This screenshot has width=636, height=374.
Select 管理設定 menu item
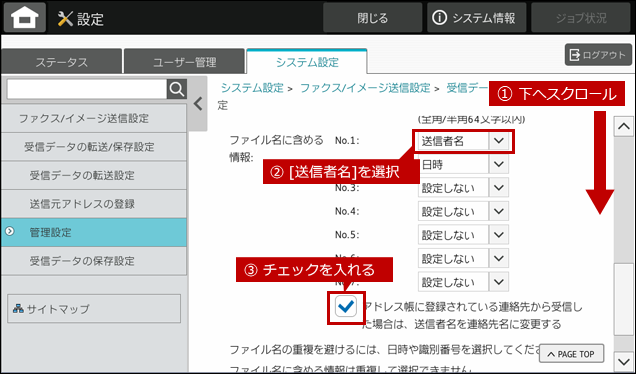[x=94, y=232]
